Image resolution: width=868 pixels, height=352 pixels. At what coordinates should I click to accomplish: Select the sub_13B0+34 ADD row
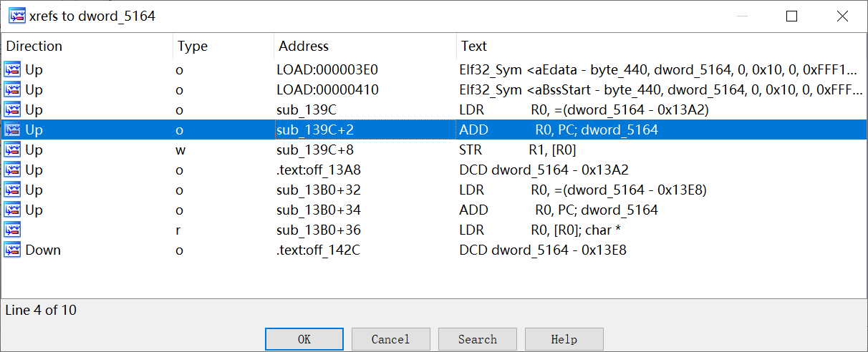click(559, 210)
